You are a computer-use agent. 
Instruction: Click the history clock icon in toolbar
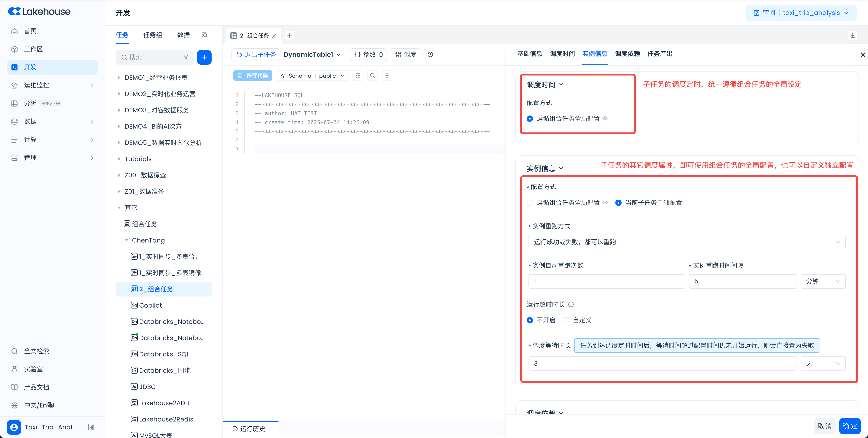click(430, 55)
